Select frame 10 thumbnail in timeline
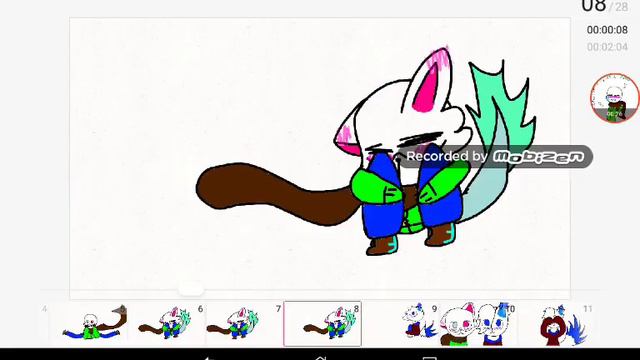The width and height of the screenshot is (640, 360). (x=478, y=324)
